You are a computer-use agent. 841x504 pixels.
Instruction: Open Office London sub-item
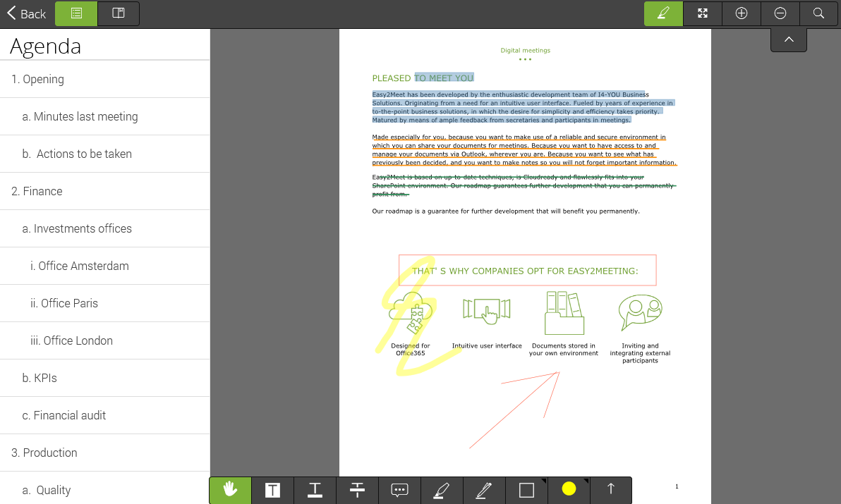(x=104, y=340)
